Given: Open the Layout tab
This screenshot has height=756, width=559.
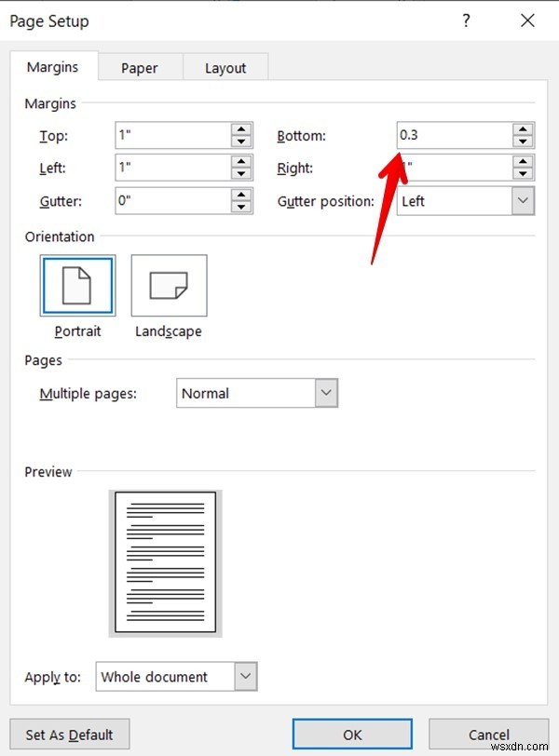Looking at the screenshot, I should point(225,68).
